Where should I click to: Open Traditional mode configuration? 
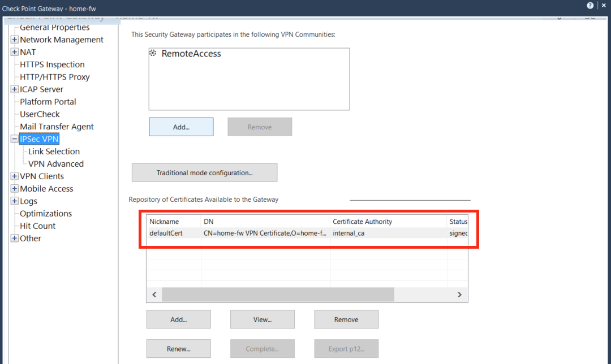click(204, 172)
